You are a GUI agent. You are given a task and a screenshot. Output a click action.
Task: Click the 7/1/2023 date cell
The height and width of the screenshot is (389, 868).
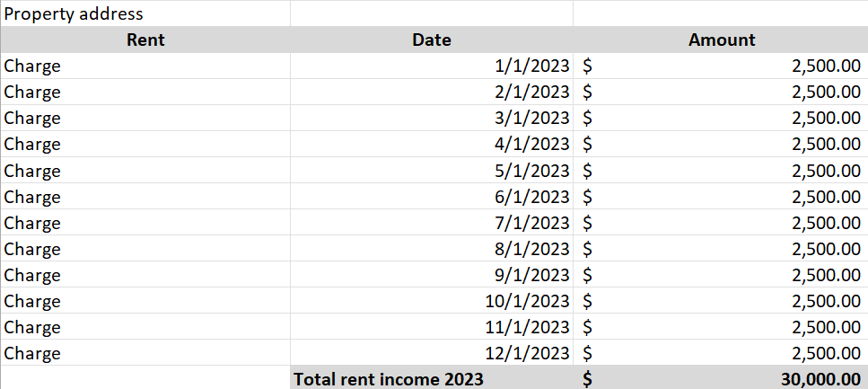pos(432,222)
